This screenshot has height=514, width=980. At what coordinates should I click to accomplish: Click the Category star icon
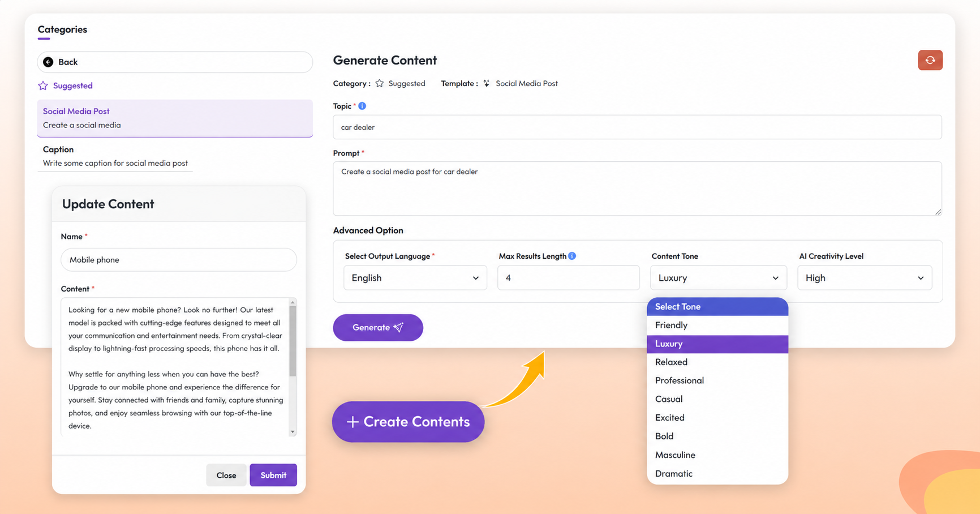click(380, 83)
